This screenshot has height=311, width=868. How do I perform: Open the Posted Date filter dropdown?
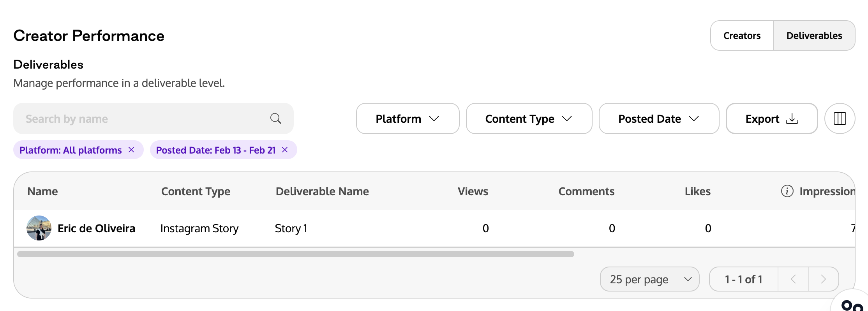point(659,118)
